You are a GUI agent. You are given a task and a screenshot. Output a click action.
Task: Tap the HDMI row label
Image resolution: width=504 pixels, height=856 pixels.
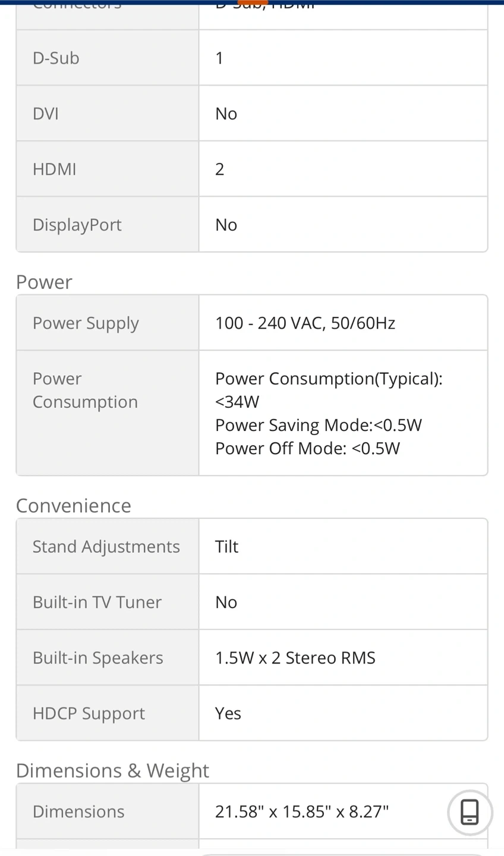pos(55,169)
